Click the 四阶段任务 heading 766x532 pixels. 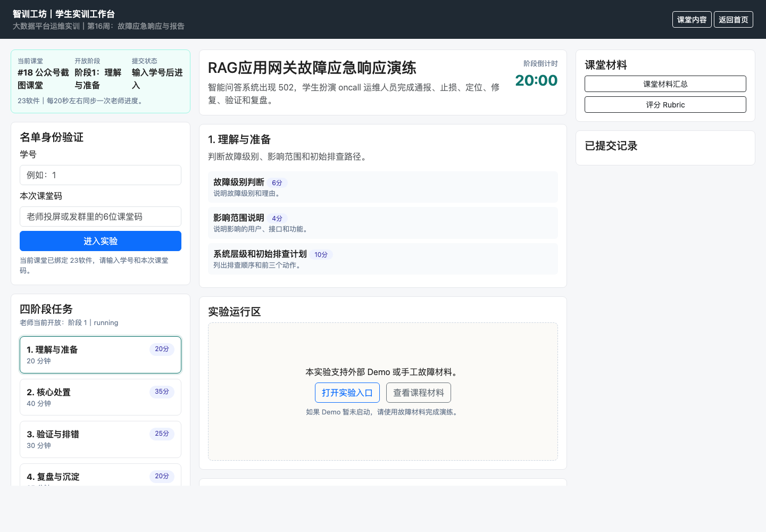tap(46, 309)
